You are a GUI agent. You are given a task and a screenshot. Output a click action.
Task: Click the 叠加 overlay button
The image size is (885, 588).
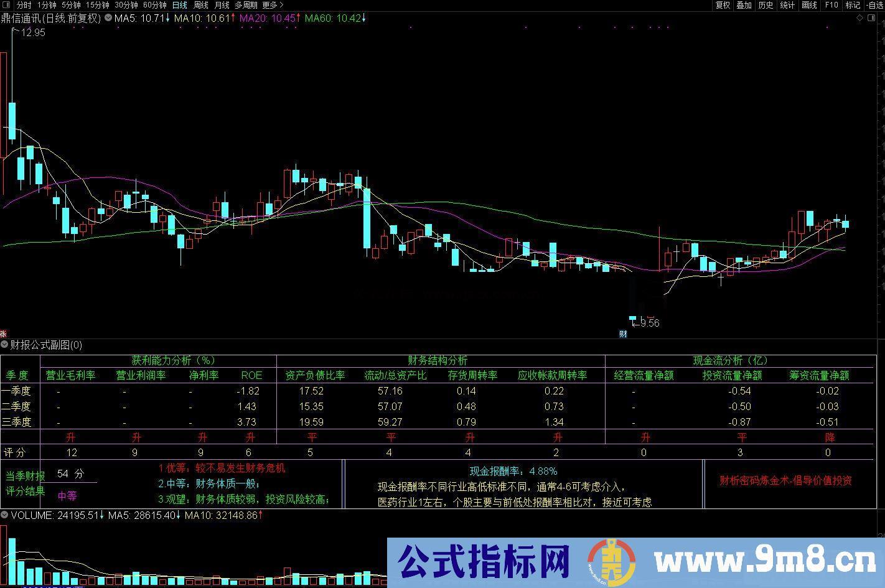point(744,5)
